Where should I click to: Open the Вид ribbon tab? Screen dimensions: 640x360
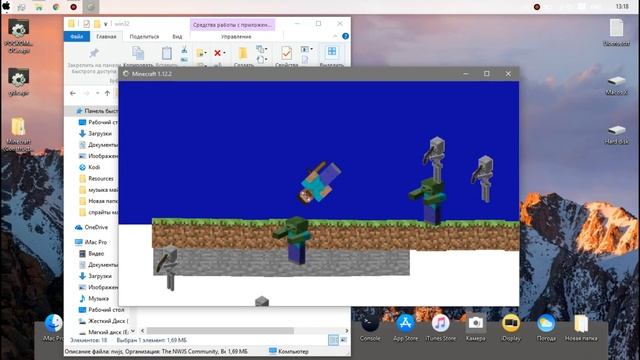coord(177,36)
